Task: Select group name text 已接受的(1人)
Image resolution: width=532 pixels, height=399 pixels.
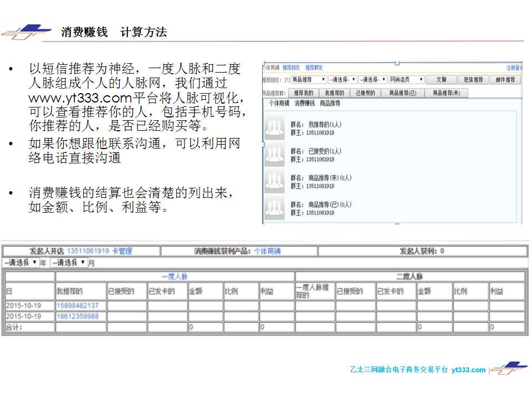Action: tap(325, 151)
